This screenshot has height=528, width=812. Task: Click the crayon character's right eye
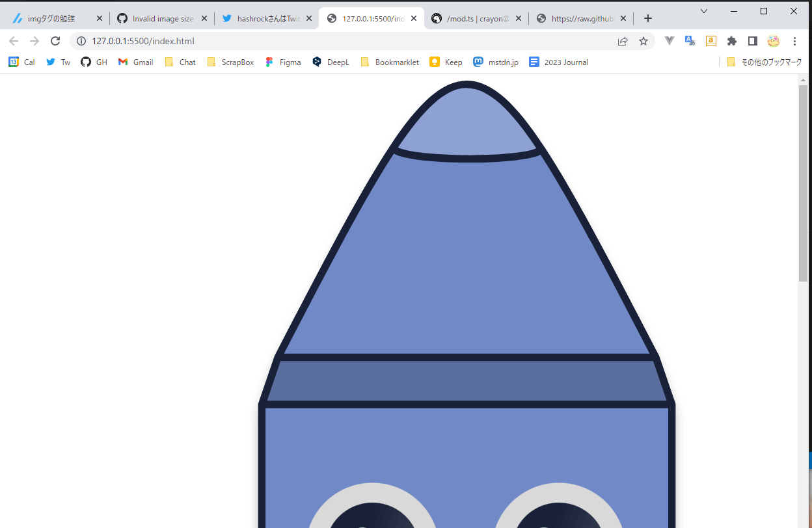tap(560, 505)
